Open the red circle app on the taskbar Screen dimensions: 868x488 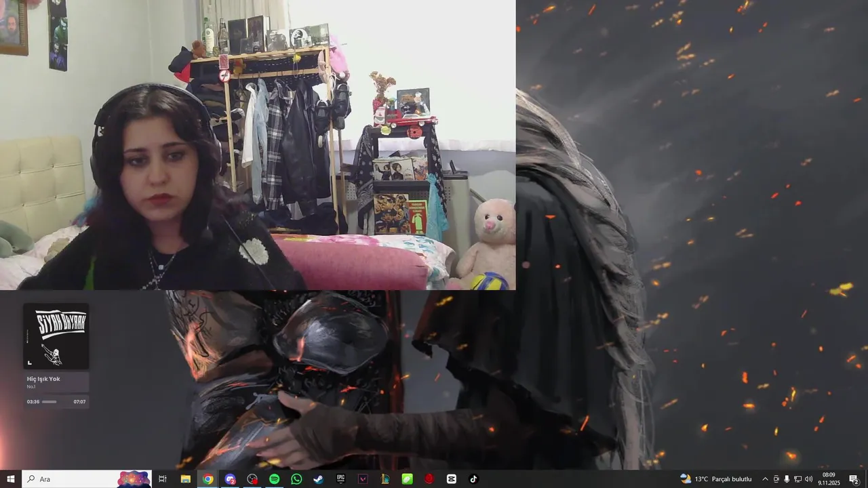(429, 479)
